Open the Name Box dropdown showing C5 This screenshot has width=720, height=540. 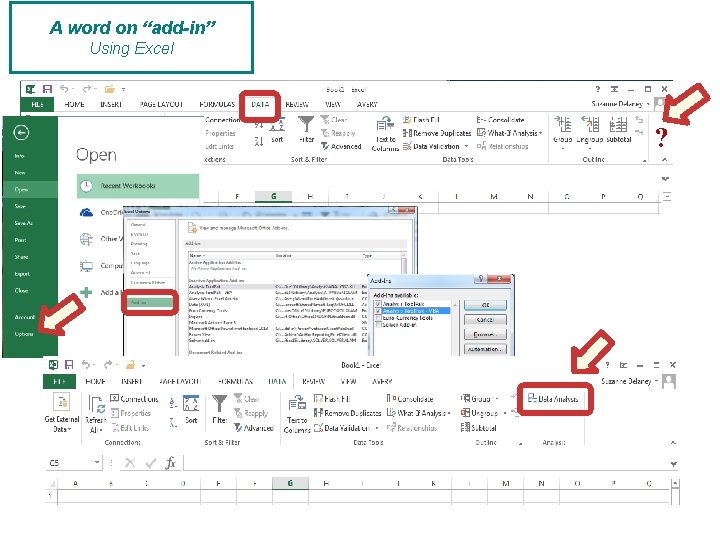tap(97, 462)
